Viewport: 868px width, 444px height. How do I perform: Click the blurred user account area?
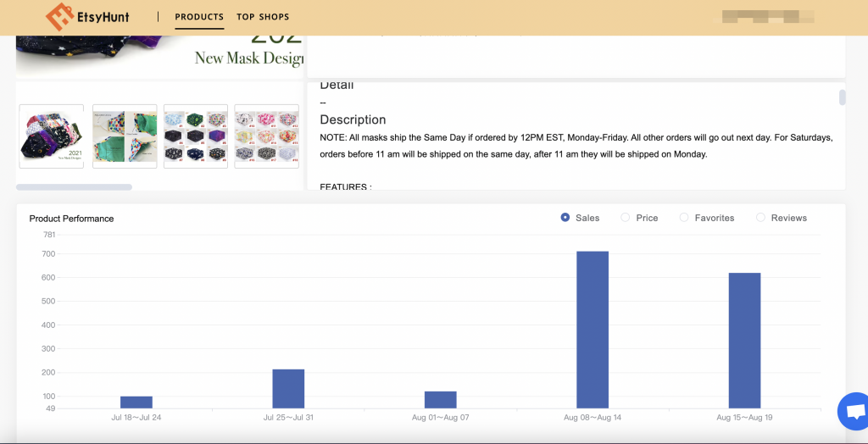click(x=767, y=16)
